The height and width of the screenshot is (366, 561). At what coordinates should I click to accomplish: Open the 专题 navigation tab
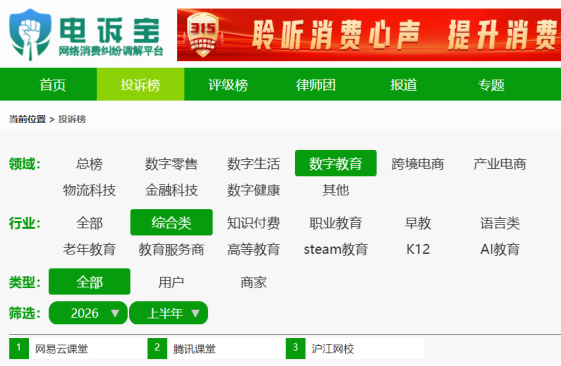tap(491, 85)
